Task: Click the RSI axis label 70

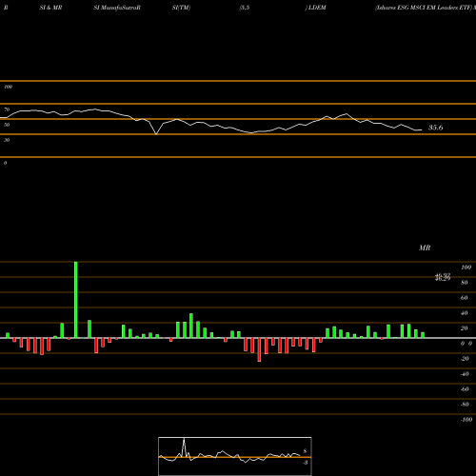Action: 7,109
